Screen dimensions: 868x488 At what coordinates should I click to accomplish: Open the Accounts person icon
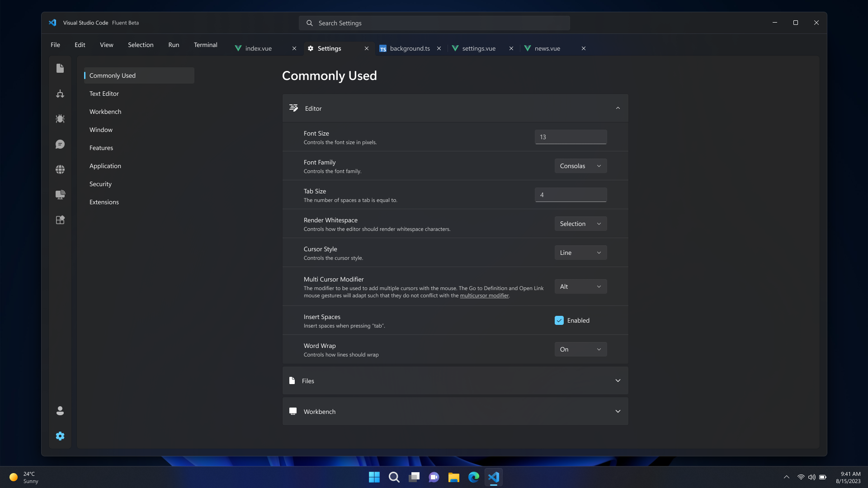pos(60,411)
